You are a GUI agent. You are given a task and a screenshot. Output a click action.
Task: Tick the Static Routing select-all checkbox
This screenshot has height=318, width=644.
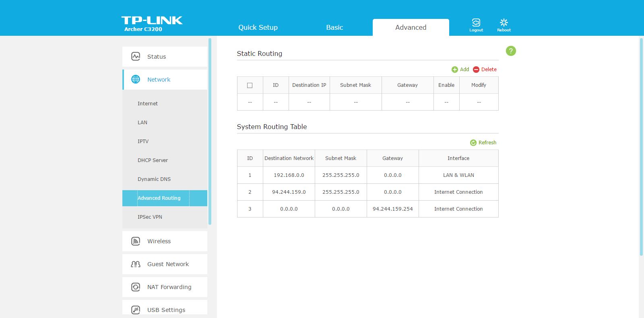(250, 85)
